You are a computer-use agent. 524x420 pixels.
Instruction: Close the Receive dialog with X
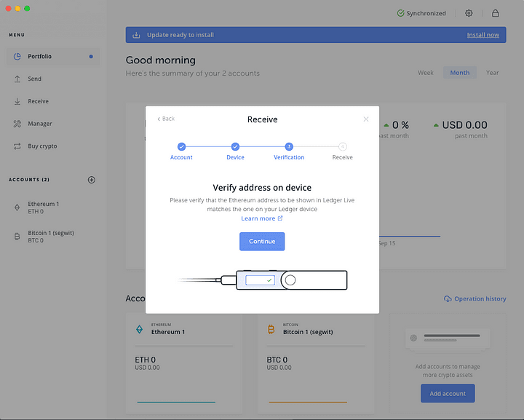point(366,119)
